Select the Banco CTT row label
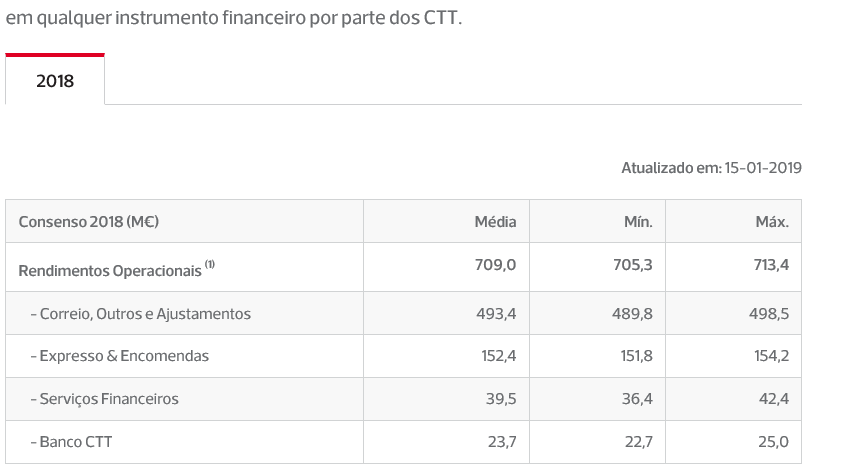845x464 pixels. click(x=71, y=442)
